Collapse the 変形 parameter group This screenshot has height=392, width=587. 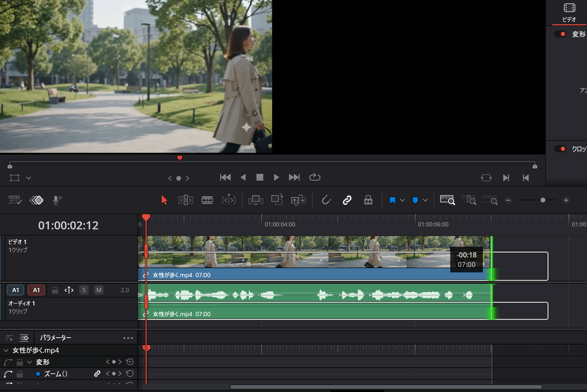30,362
